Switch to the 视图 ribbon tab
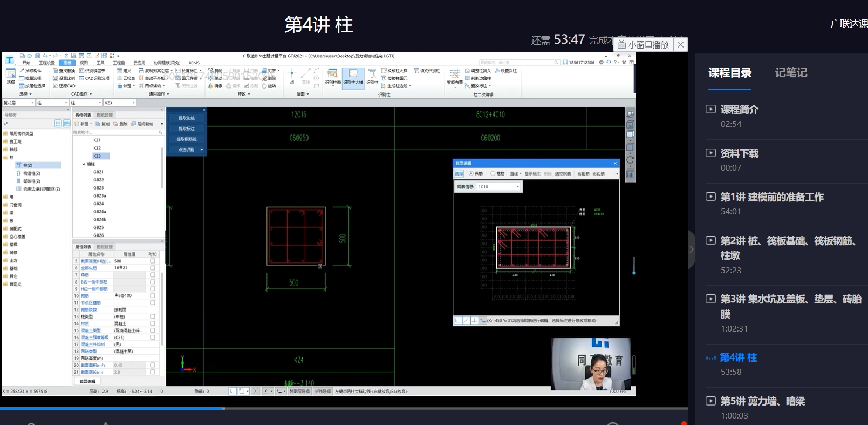The image size is (868, 425). [84, 63]
